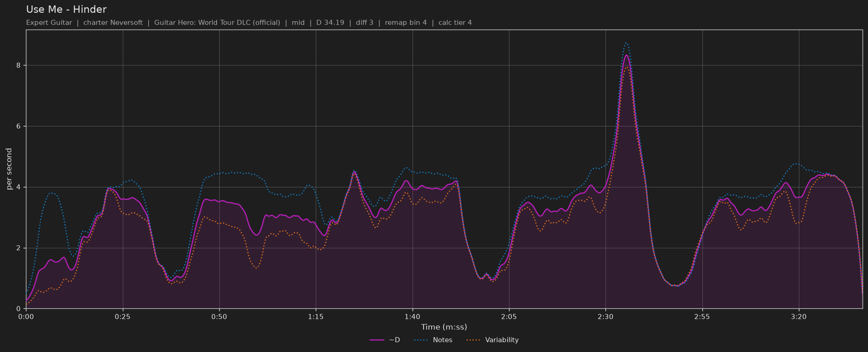
Task: Click the orange dotted Variability legend swatch
Action: pyautogui.click(x=474, y=340)
